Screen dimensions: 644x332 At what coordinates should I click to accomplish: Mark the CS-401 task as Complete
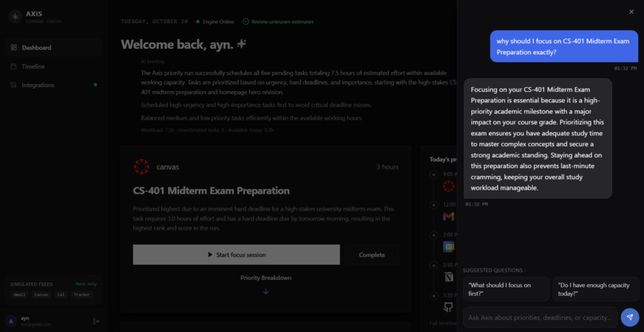pyautogui.click(x=372, y=254)
